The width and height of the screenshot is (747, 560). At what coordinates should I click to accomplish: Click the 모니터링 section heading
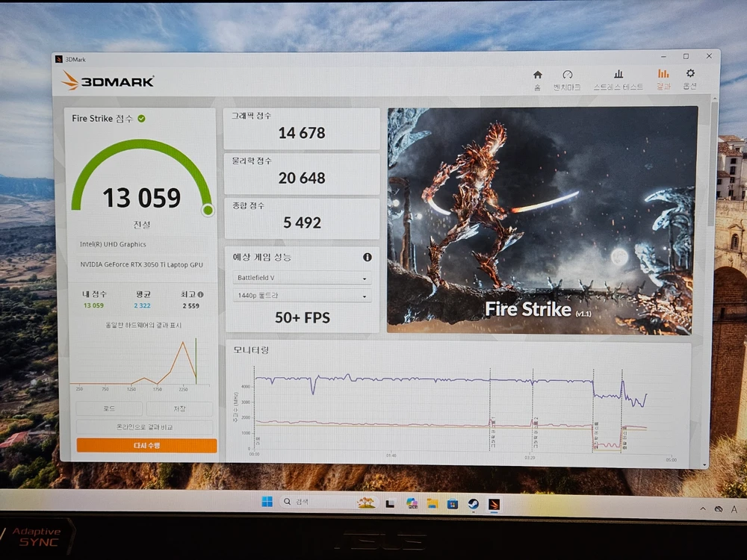[x=251, y=350]
